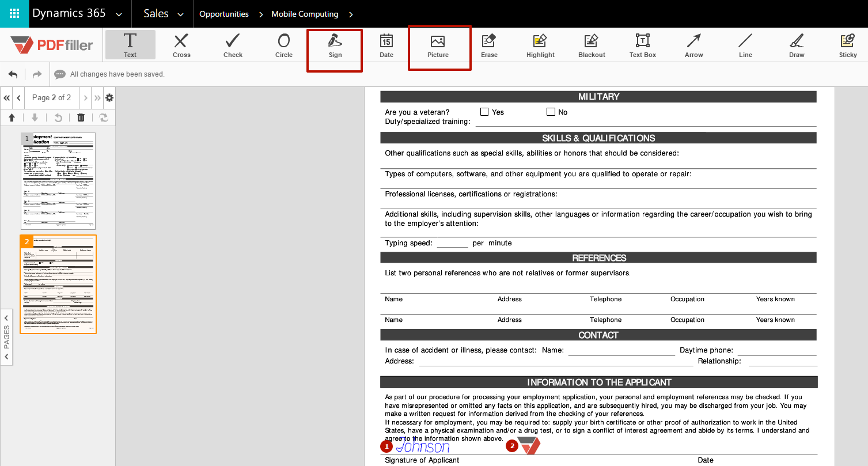The width and height of the screenshot is (868, 466).
Task: Click the contact Address field
Action: point(556,361)
